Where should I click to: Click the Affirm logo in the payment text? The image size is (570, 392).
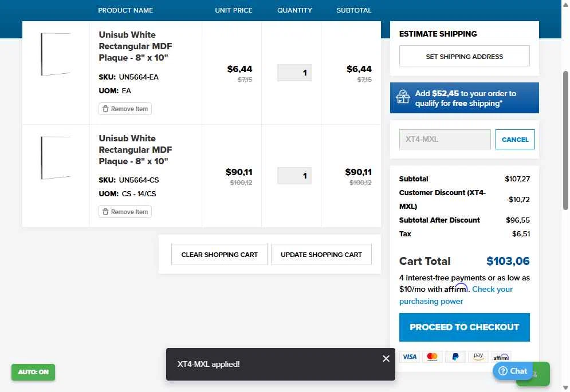tap(456, 288)
